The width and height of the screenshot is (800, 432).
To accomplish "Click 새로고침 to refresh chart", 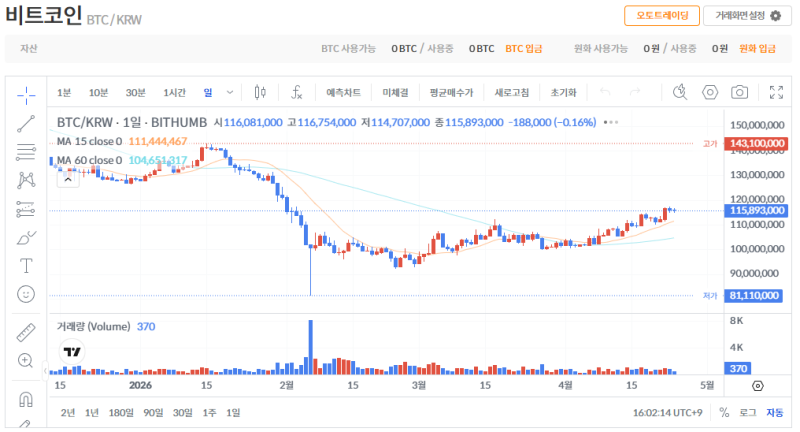I will (x=512, y=92).
